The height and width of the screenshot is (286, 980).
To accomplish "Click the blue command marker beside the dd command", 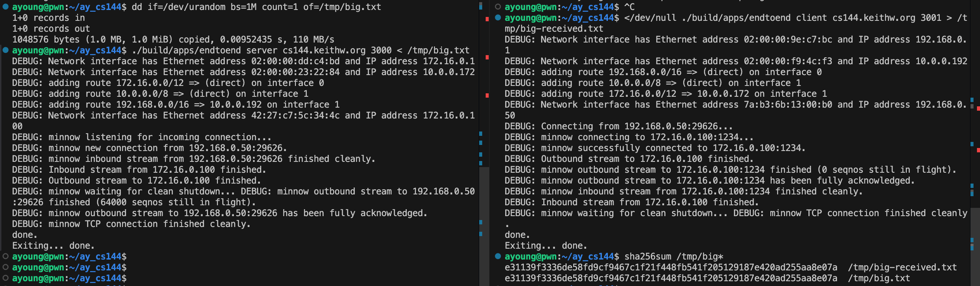I will coord(6,7).
